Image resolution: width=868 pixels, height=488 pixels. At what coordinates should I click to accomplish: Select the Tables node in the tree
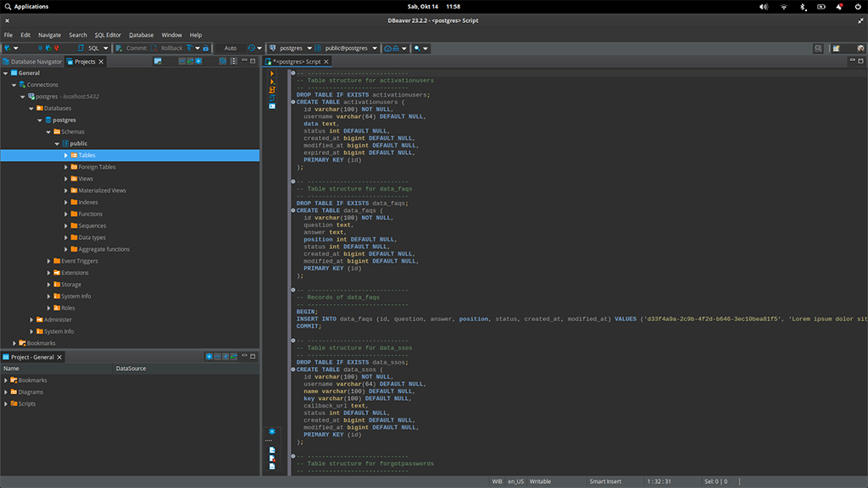click(x=86, y=156)
